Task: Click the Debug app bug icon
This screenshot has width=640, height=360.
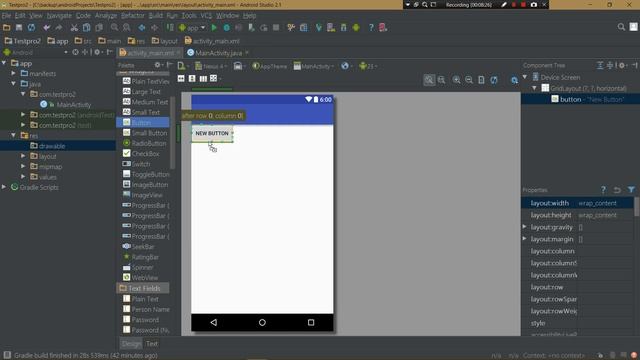Action: pyautogui.click(x=227, y=27)
